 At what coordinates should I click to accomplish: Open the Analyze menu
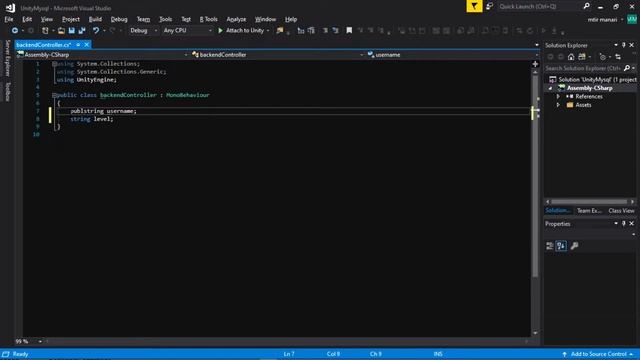pyautogui.click(x=236, y=19)
